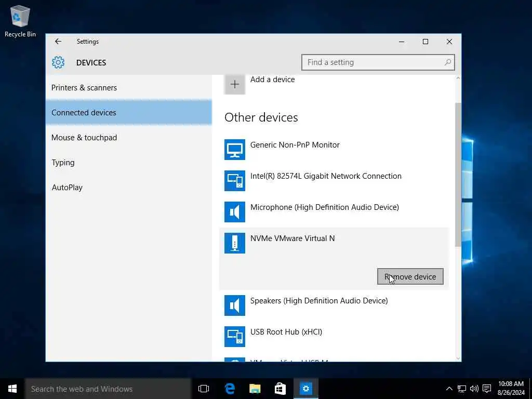This screenshot has width=532, height=399.
Task: Select Generic Non-PnP Monitor device name
Action: 295,145
